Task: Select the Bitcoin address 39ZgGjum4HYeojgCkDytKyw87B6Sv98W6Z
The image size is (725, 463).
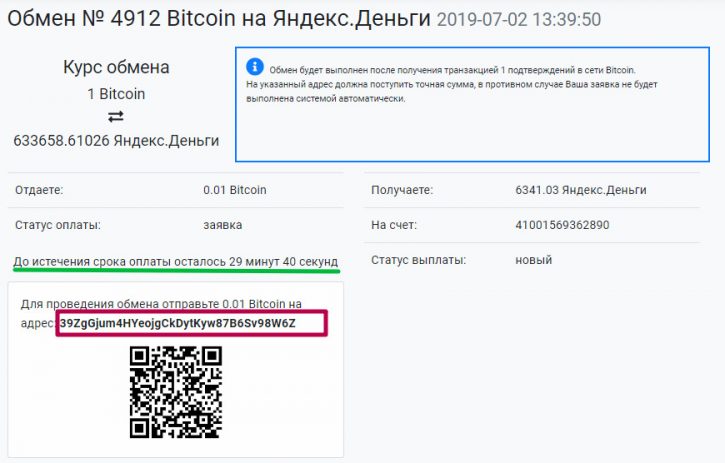Action: [178, 323]
